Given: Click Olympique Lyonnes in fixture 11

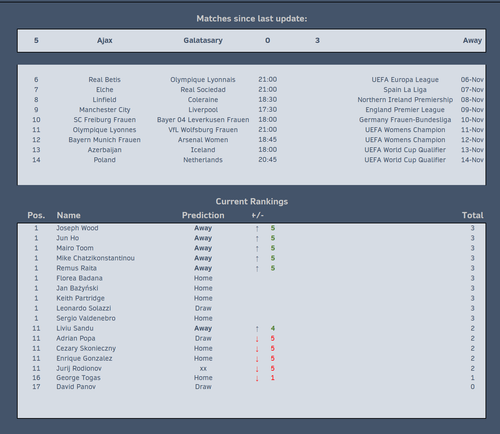Looking at the screenshot, I should (105, 130).
